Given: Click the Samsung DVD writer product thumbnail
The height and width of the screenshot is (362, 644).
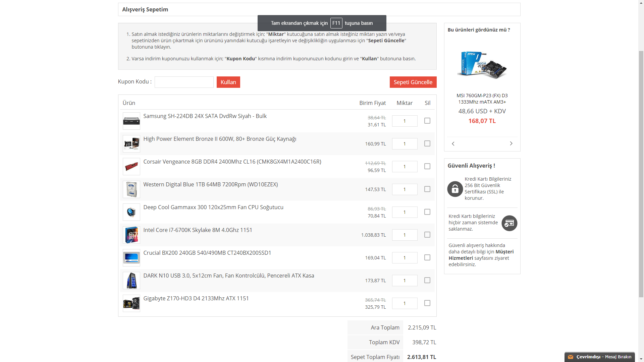Looking at the screenshot, I should [131, 121].
